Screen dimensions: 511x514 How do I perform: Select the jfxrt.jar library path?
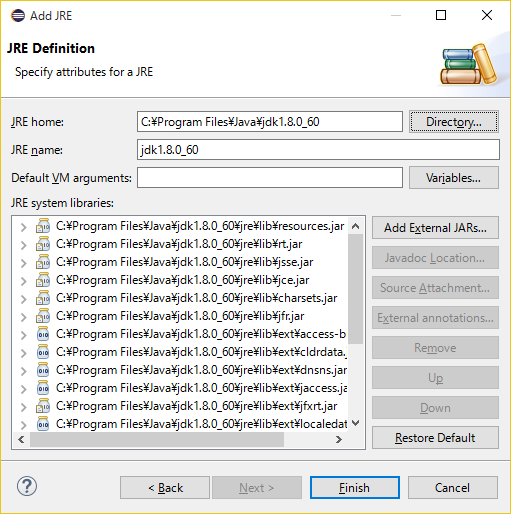pyautogui.click(x=196, y=406)
